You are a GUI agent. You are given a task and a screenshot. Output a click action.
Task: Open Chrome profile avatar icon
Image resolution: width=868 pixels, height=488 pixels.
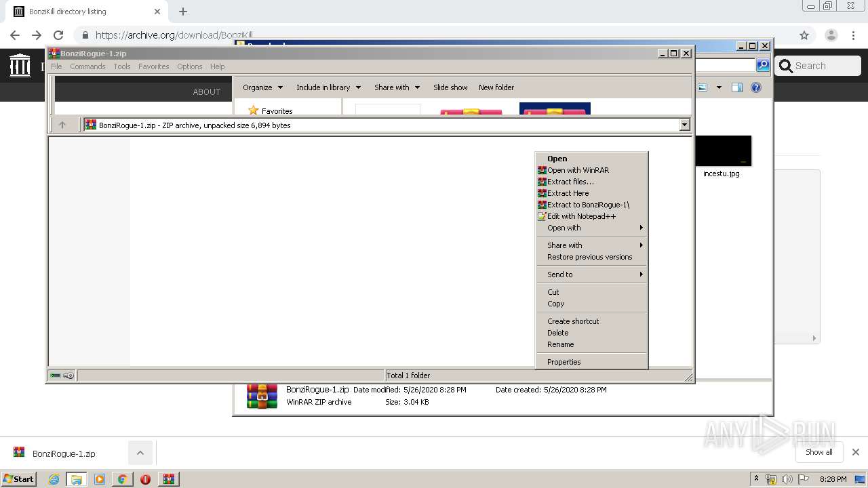click(x=831, y=35)
